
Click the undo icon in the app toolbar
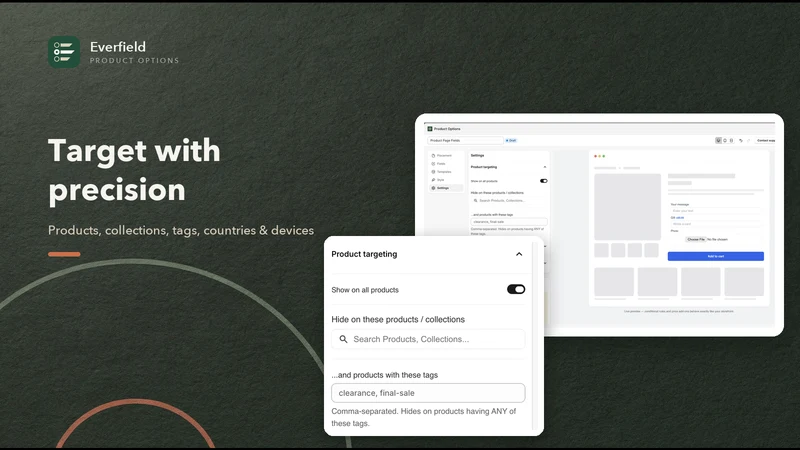coord(741,140)
